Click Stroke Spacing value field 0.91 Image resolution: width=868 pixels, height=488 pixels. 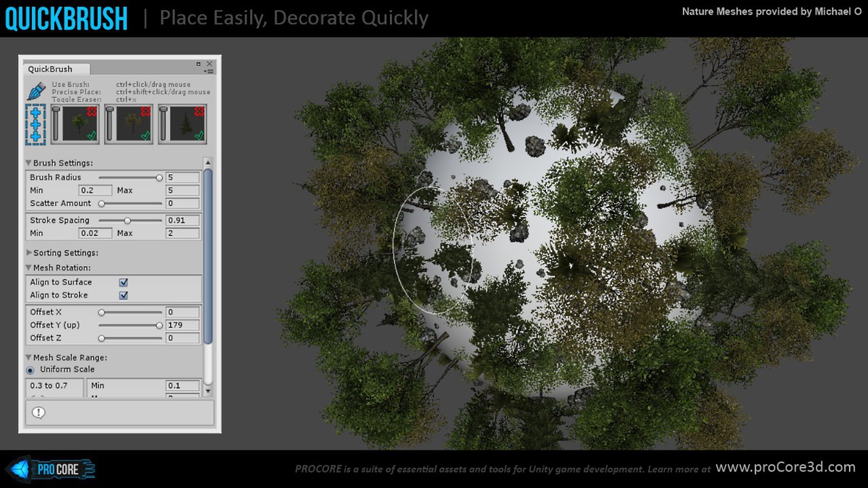182,221
